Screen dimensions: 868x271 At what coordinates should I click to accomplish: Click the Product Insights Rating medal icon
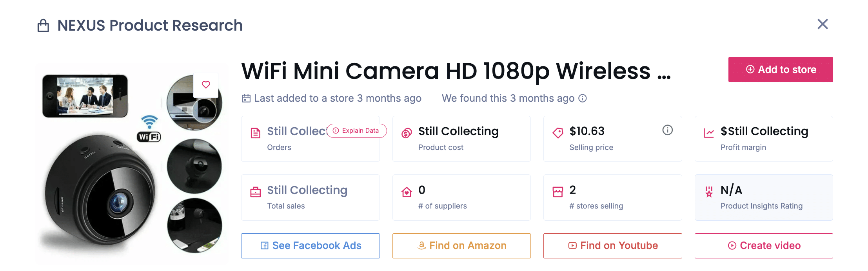pyautogui.click(x=709, y=192)
